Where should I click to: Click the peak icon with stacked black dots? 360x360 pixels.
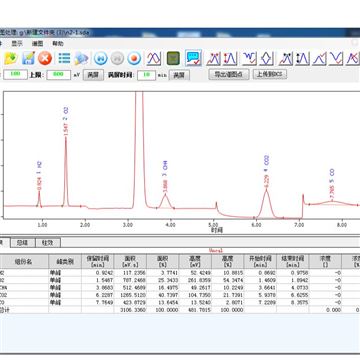coord(302,58)
